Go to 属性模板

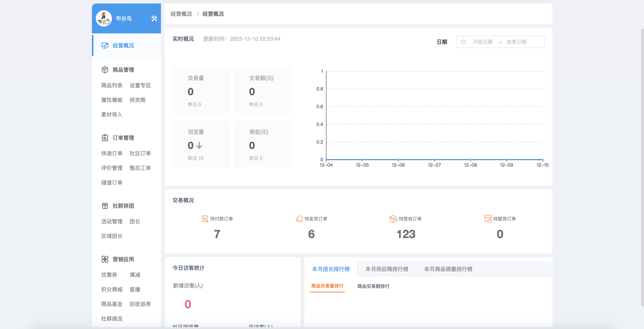112,100
